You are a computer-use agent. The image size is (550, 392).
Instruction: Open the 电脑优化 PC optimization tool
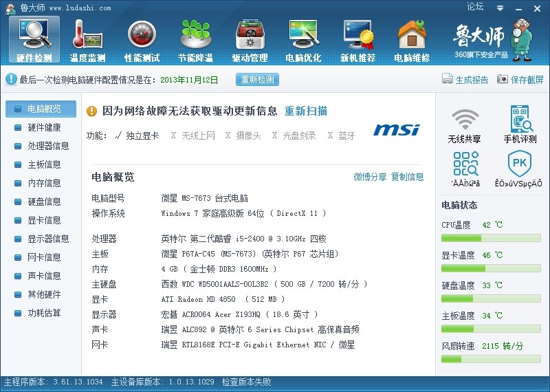303,40
